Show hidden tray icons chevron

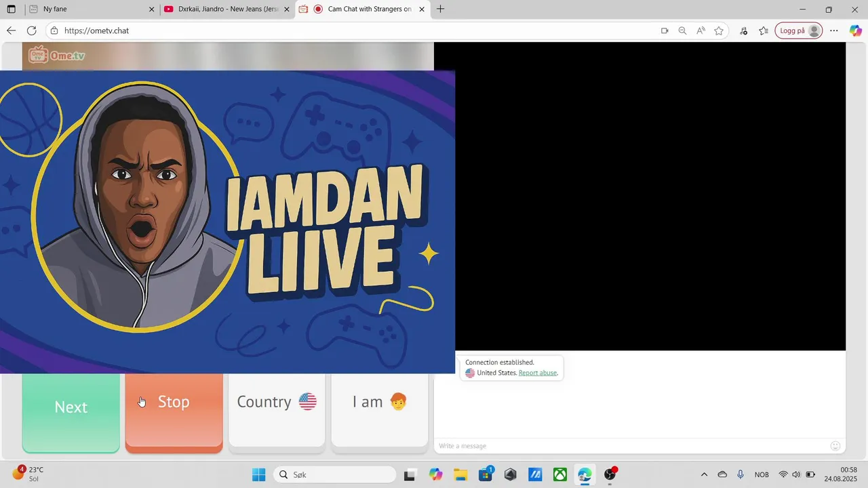coord(704,474)
